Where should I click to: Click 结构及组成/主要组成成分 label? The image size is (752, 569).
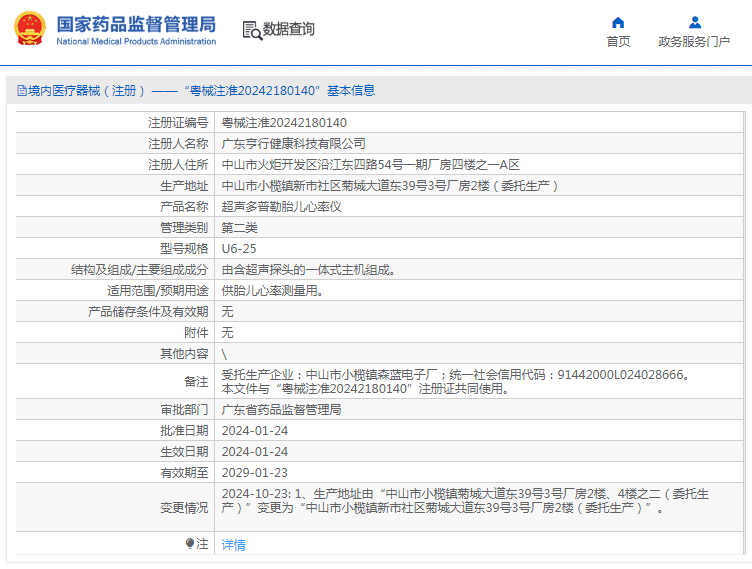[140, 270]
